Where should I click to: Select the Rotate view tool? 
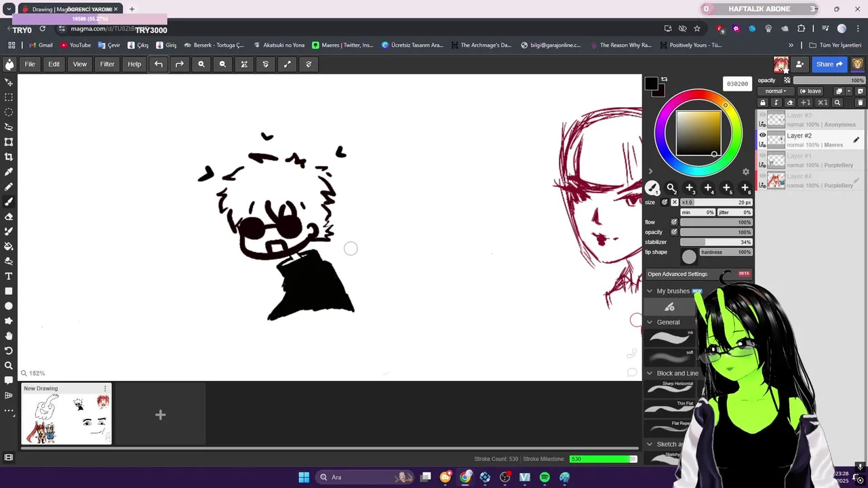pos(9,350)
